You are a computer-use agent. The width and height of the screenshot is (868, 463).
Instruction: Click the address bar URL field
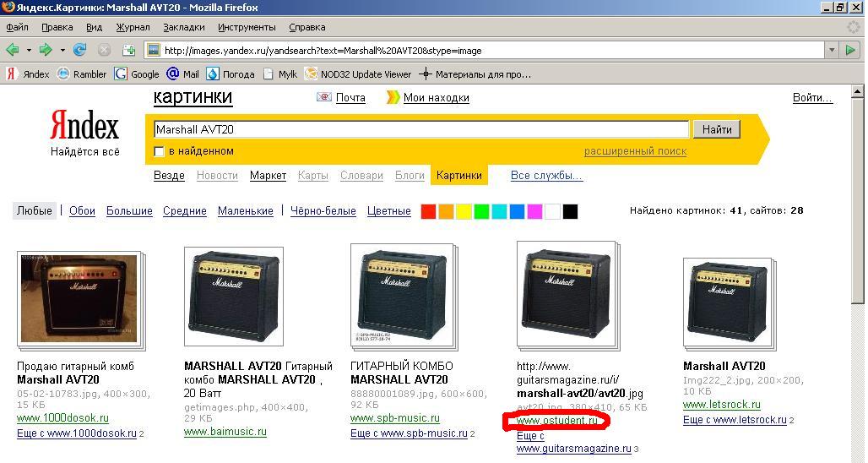492,51
